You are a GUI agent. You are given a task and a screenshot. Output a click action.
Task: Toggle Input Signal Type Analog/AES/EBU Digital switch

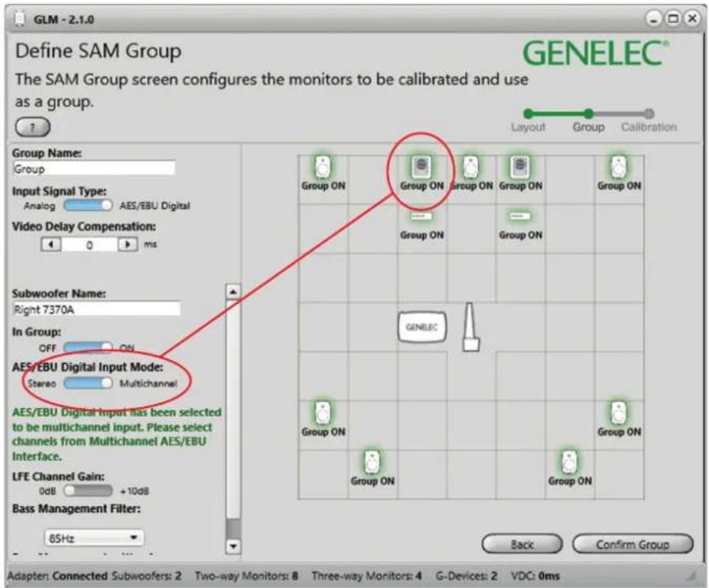point(88,206)
